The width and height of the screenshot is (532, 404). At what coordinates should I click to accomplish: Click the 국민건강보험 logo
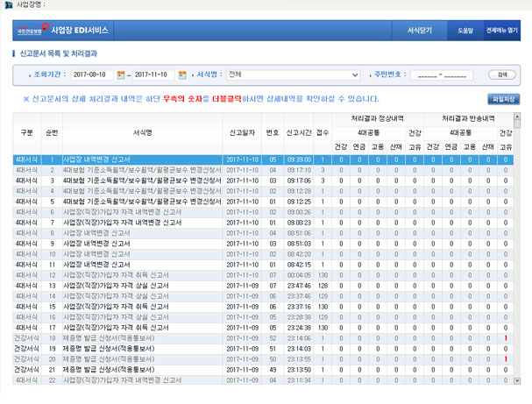(32, 30)
